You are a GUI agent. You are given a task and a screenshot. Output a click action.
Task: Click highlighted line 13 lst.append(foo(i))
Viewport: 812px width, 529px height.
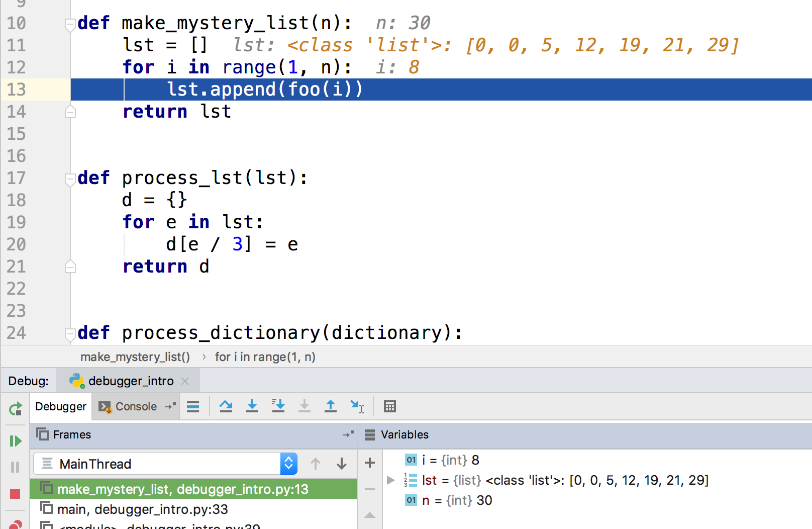[x=441, y=90]
